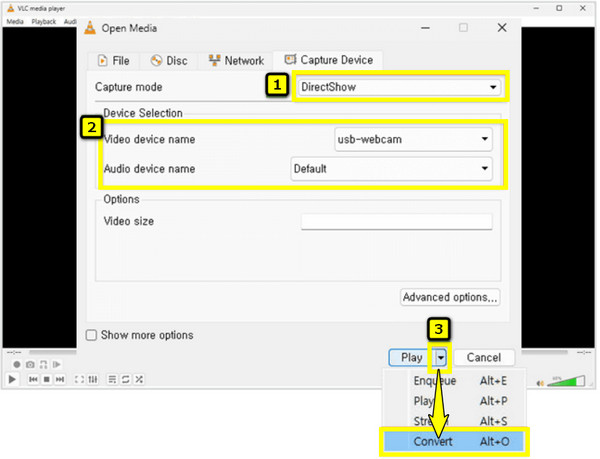The width and height of the screenshot is (600, 459).
Task: Select the Capture Device tab
Action: [328, 60]
